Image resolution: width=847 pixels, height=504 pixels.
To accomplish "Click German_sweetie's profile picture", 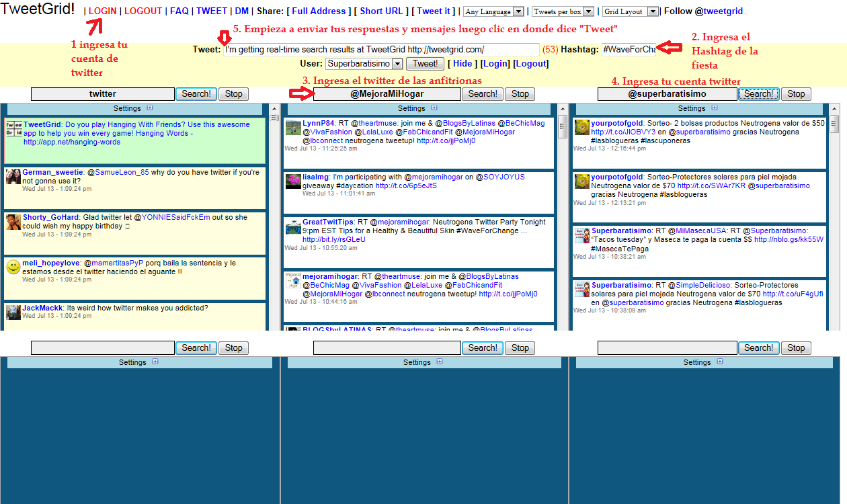I will click(x=13, y=176).
